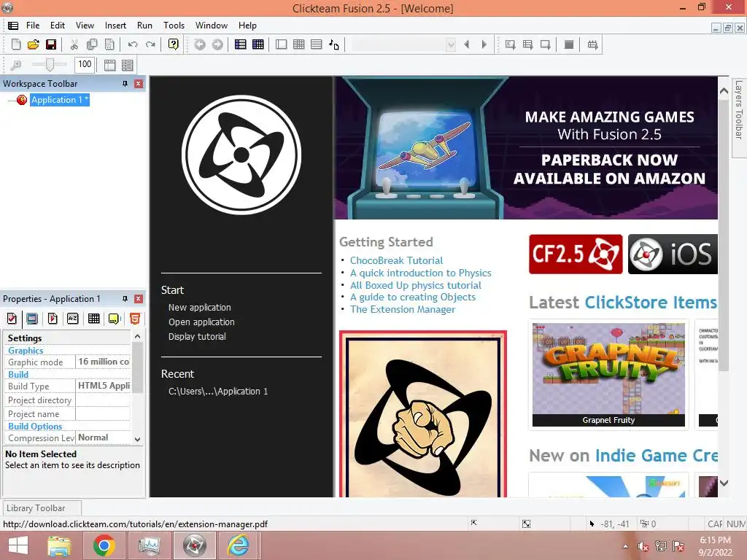
Task: Click the Forward navigation circle arrow
Action: (217, 44)
